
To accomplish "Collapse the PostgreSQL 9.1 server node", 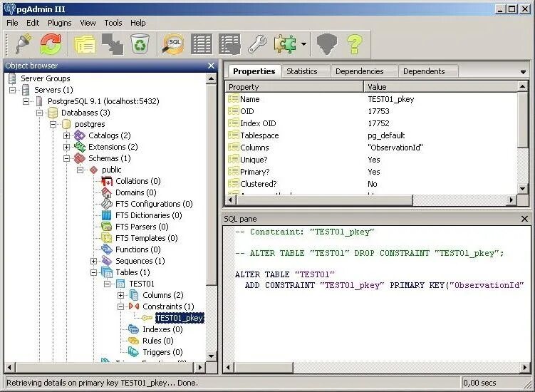I will pyautogui.click(x=26, y=101).
